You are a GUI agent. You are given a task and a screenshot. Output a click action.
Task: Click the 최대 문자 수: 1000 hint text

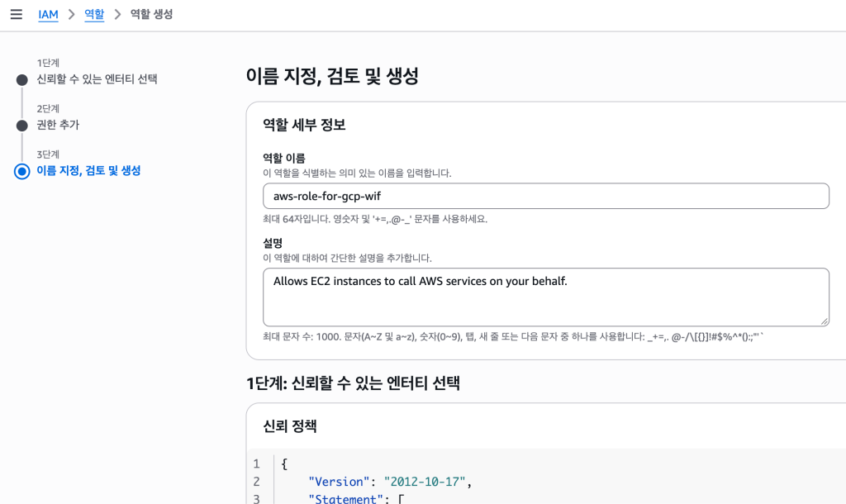(513, 337)
